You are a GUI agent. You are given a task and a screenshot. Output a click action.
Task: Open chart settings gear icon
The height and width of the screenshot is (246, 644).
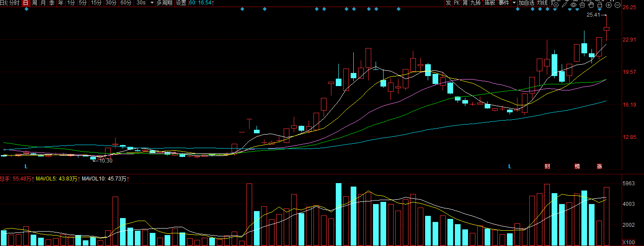tap(556, 5)
